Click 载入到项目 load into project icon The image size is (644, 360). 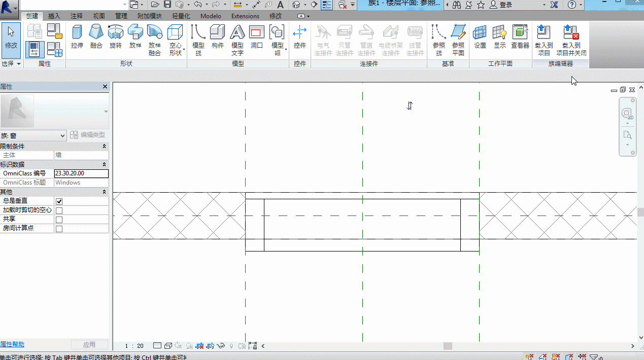coord(544,40)
